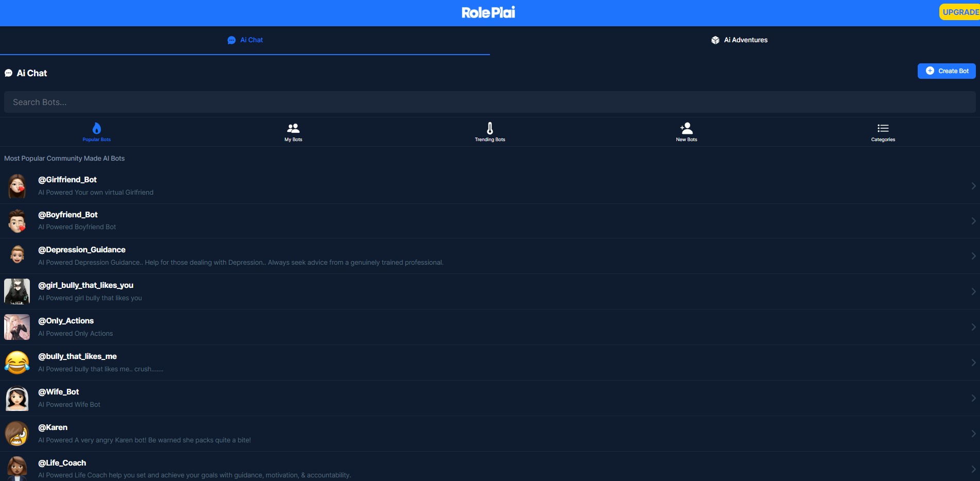The height and width of the screenshot is (481, 980).
Task: Click the Life Coach description text
Action: point(195,475)
